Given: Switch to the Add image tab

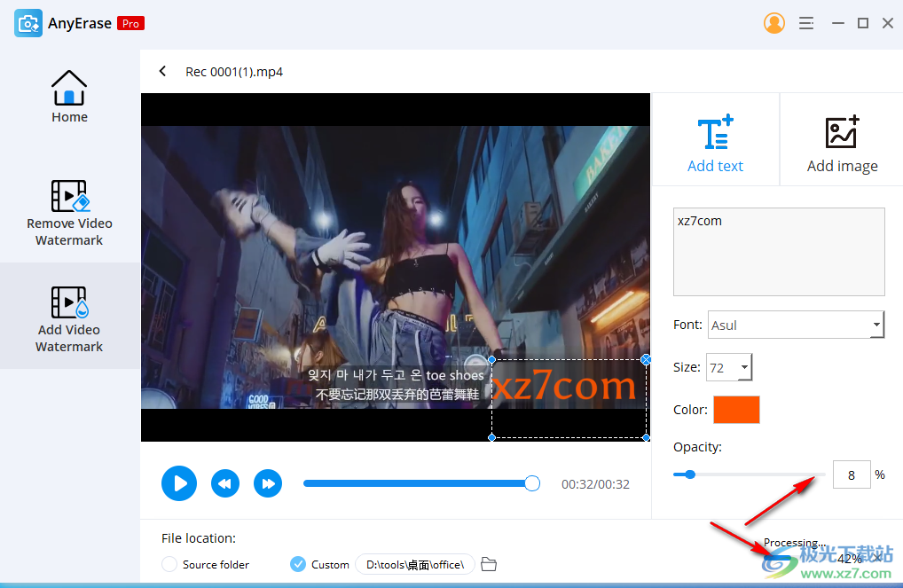Looking at the screenshot, I should 842,142.
